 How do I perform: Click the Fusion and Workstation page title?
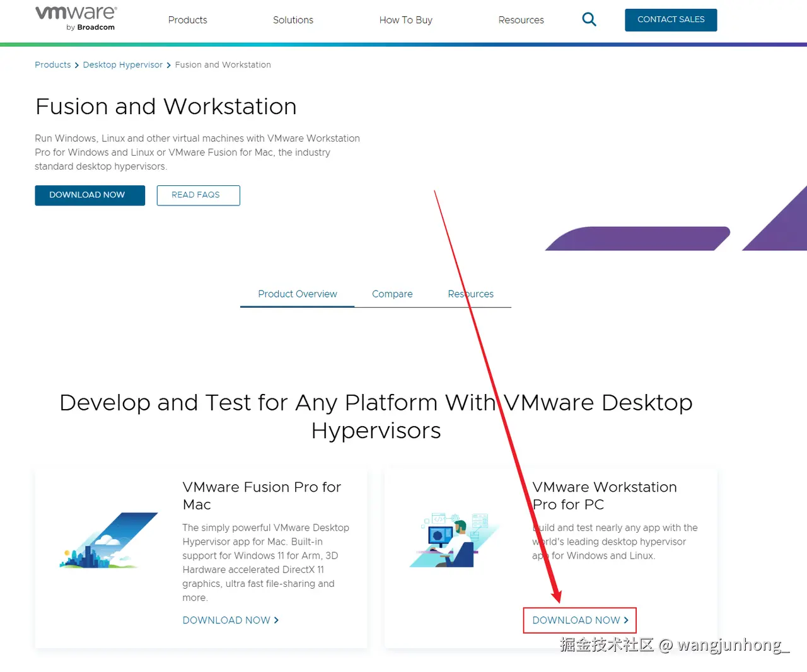click(x=166, y=107)
